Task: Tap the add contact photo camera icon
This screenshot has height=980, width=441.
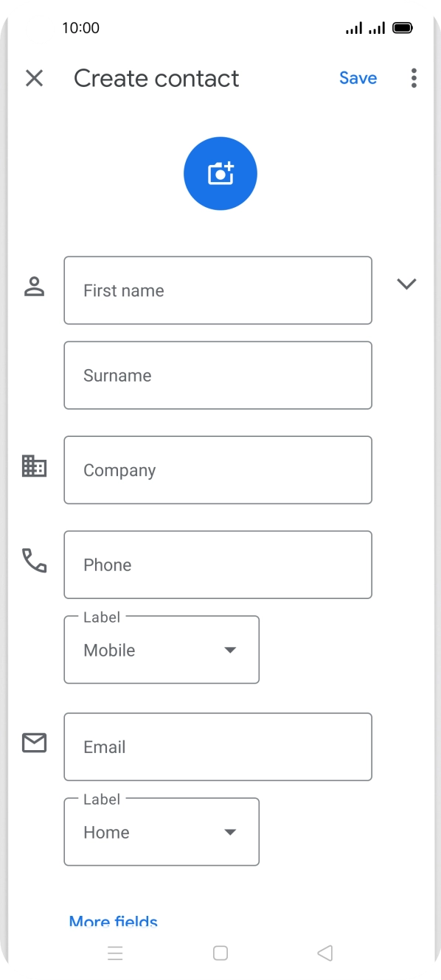Action: 220,173
